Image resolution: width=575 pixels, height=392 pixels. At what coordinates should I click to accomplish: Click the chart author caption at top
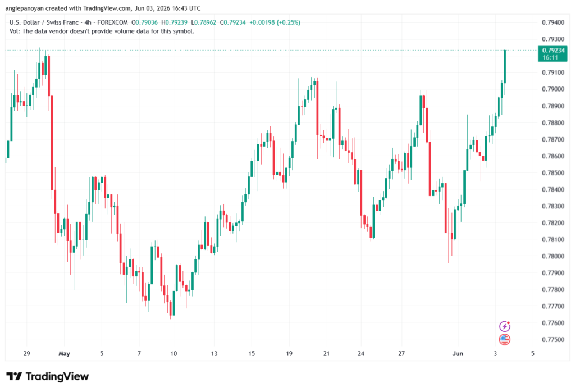tap(103, 8)
